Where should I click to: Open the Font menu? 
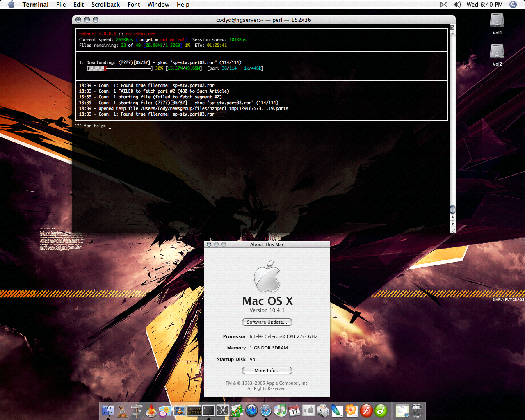point(134,5)
